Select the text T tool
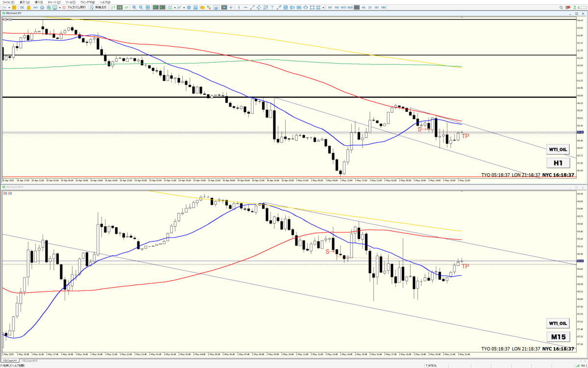Viewport: 588px width, 368px height. [272, 7]
